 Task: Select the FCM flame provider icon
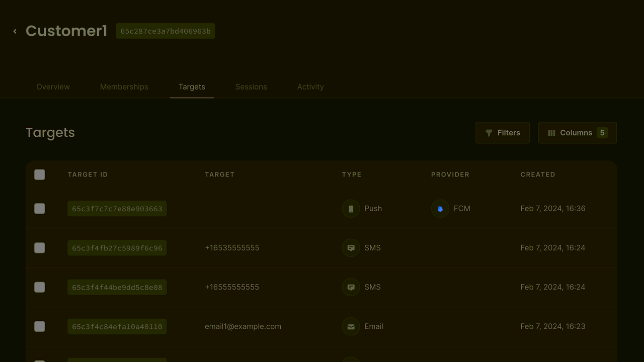click(x=440, y=208)
